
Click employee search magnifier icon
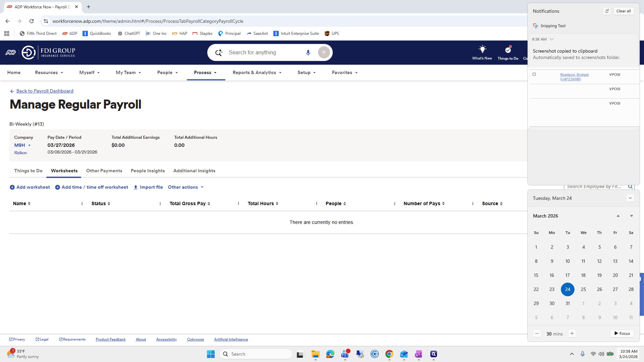tap(630, 187)
